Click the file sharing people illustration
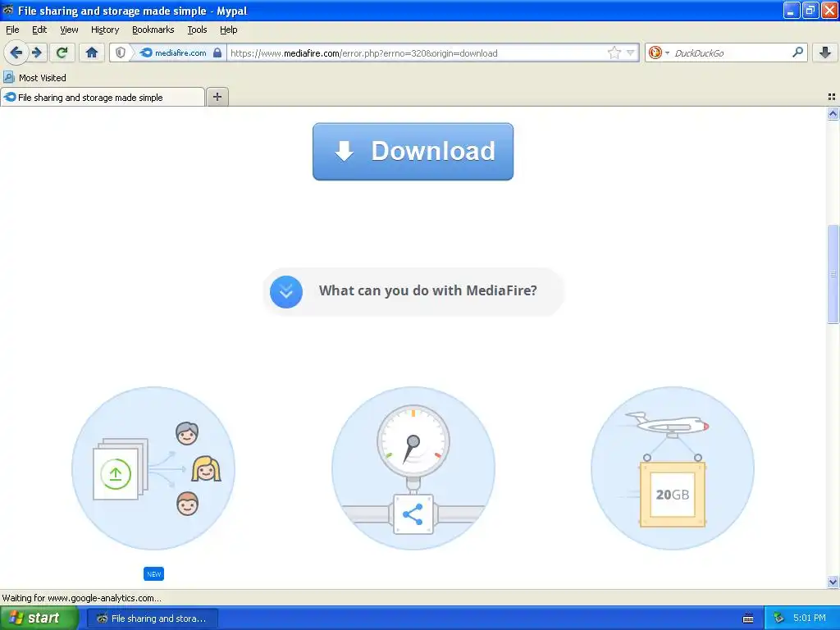840x630 pixels. (x=153, y=468)
